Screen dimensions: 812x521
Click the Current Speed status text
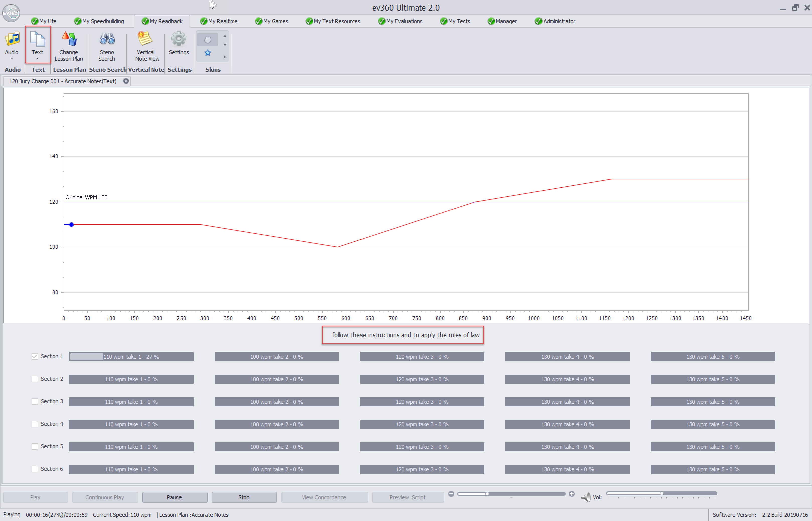click(122, 515)
